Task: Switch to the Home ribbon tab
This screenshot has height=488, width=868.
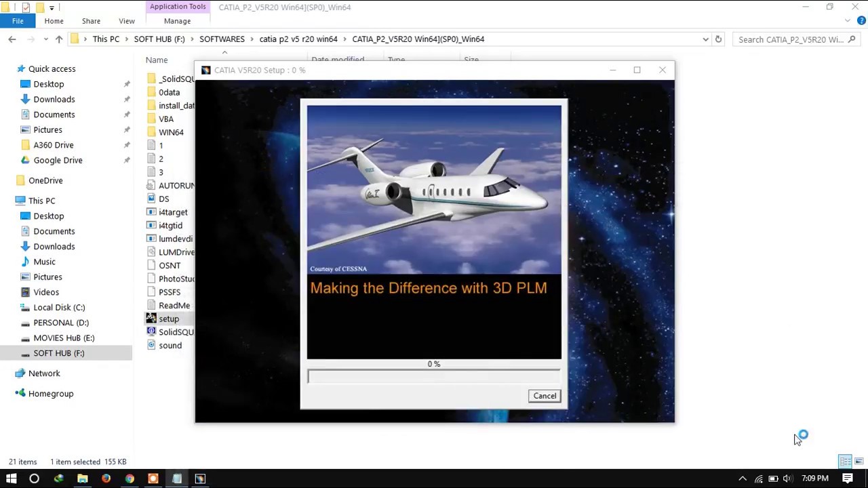Action: point(54,21)
